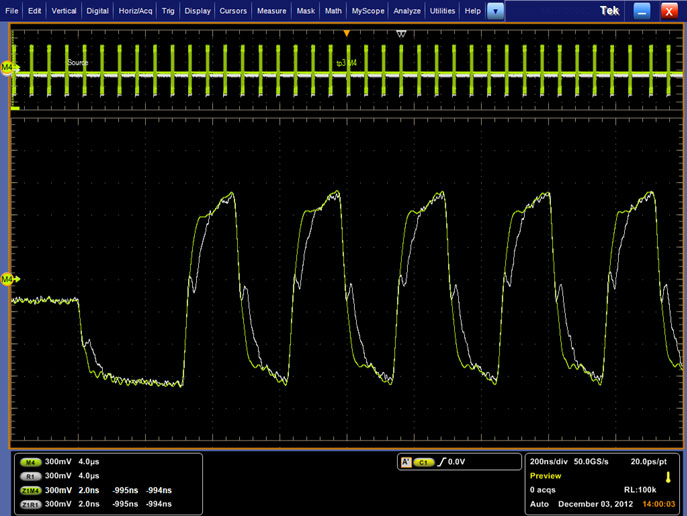This screenshot has width=687, height=516.
Task: Click the M4 handle in overview window
Action: (8, 67)
